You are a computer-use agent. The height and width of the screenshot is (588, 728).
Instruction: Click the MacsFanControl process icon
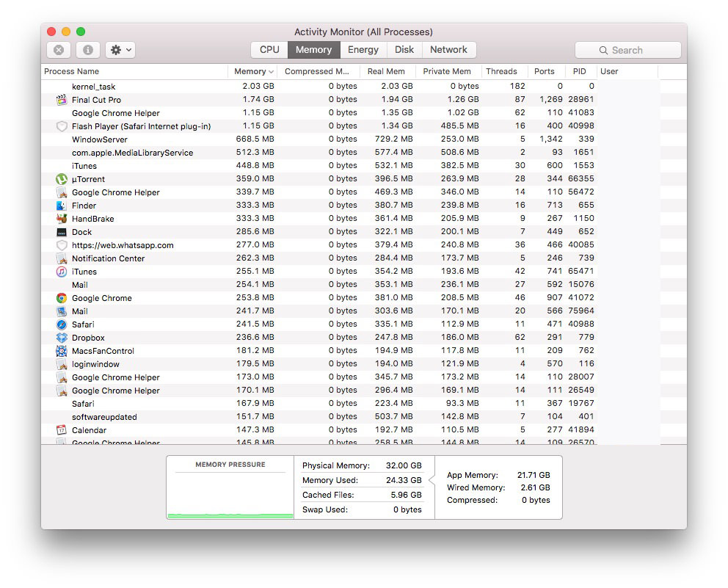tap(62, 351)
